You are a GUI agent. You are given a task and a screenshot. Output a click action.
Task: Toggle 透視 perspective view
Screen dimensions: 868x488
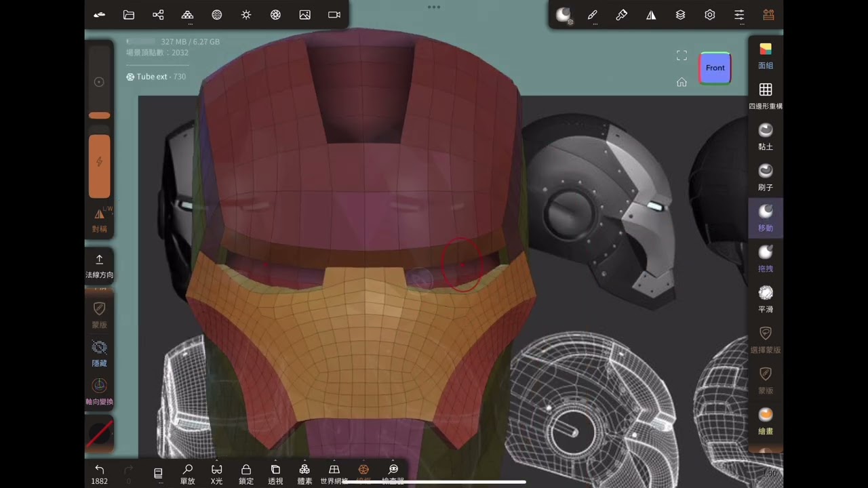pyautogui.click(x=275, y=474)
